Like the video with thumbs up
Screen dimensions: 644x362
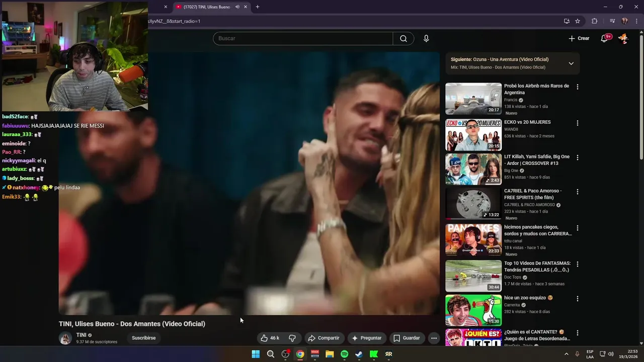pos(270,338)
